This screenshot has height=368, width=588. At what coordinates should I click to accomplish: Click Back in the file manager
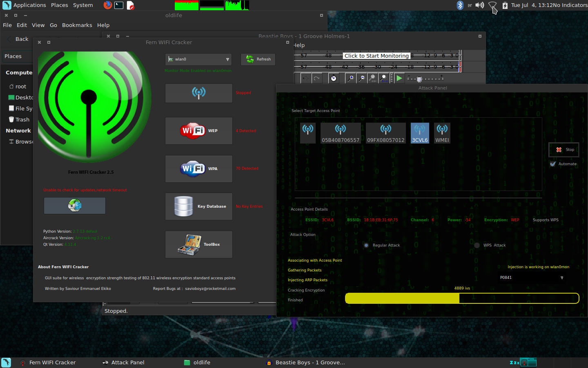pos(18,39)
